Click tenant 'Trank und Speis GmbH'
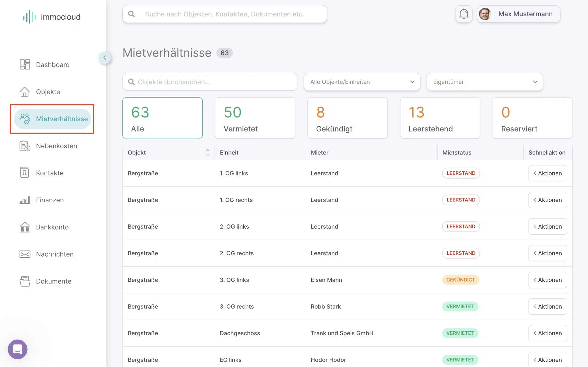 pos(342,333)
